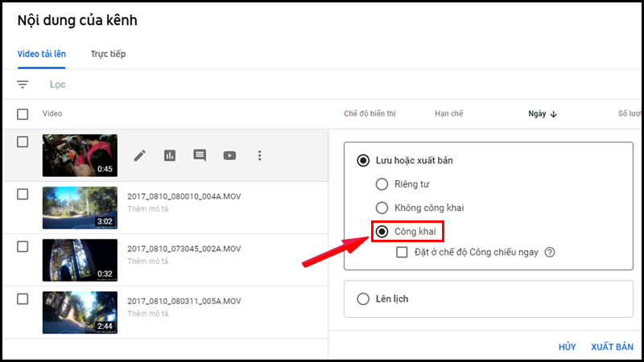Click the pencil edit details icon
This screenshot has height=362, width=644.
tap(140, 155)
